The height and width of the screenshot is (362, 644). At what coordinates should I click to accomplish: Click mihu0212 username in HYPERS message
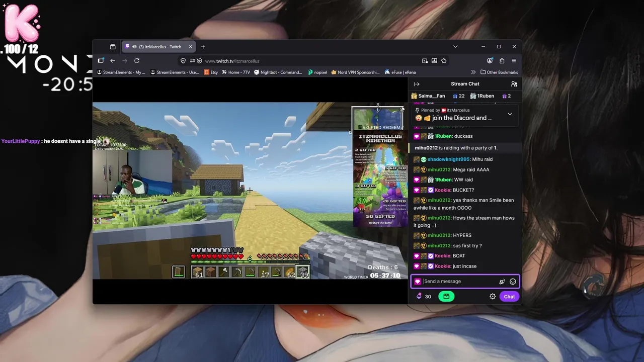(439, 235)
